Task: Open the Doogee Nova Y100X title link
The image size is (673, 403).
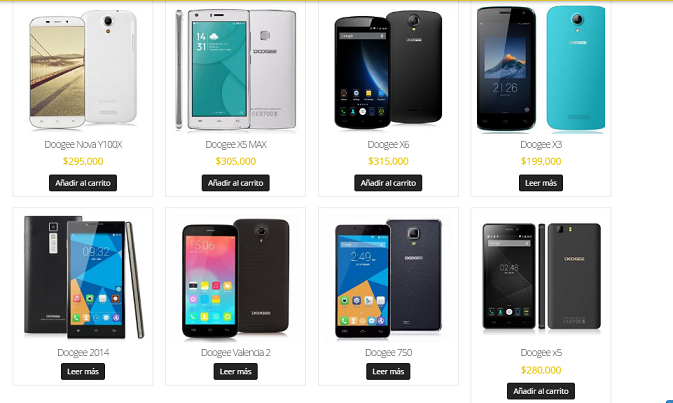Action: point(83,145)
